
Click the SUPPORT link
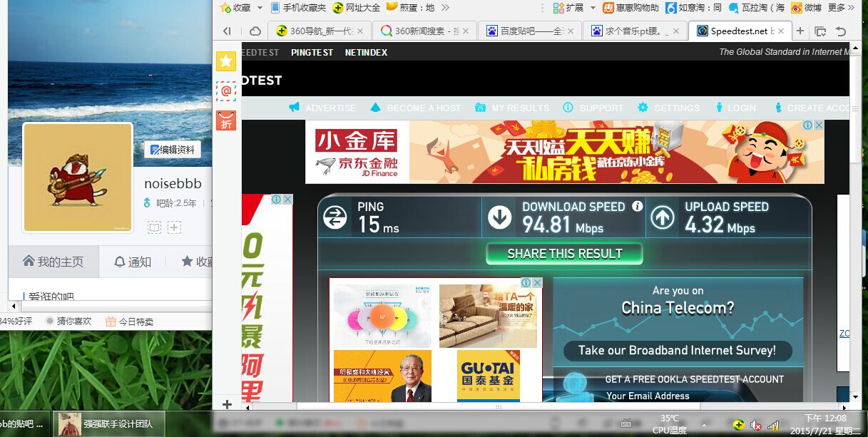click(x=593, y=108)
